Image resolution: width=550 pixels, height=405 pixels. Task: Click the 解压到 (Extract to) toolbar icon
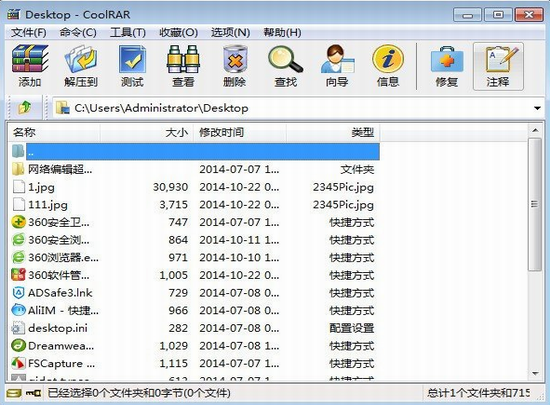coord(81,66)
